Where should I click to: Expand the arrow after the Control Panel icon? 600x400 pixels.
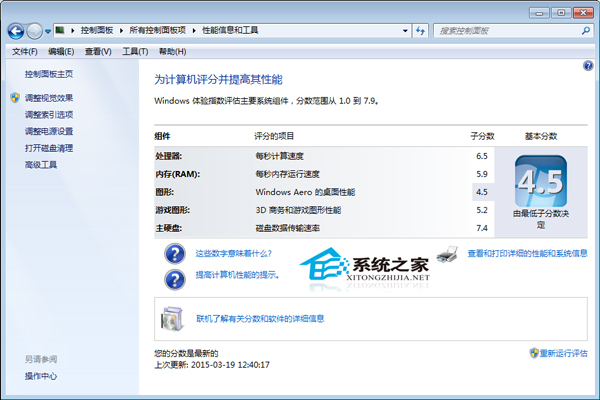72,30
